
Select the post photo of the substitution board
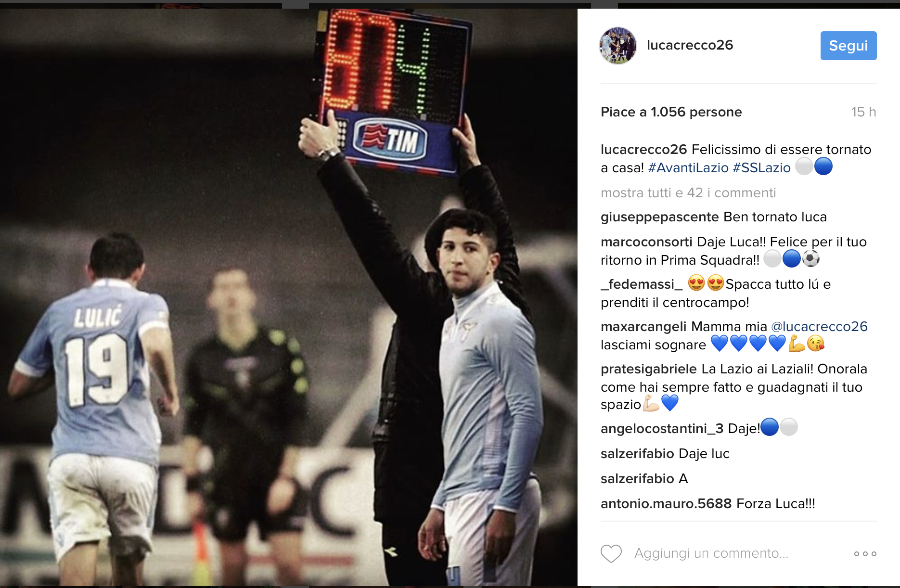point(289,297)
